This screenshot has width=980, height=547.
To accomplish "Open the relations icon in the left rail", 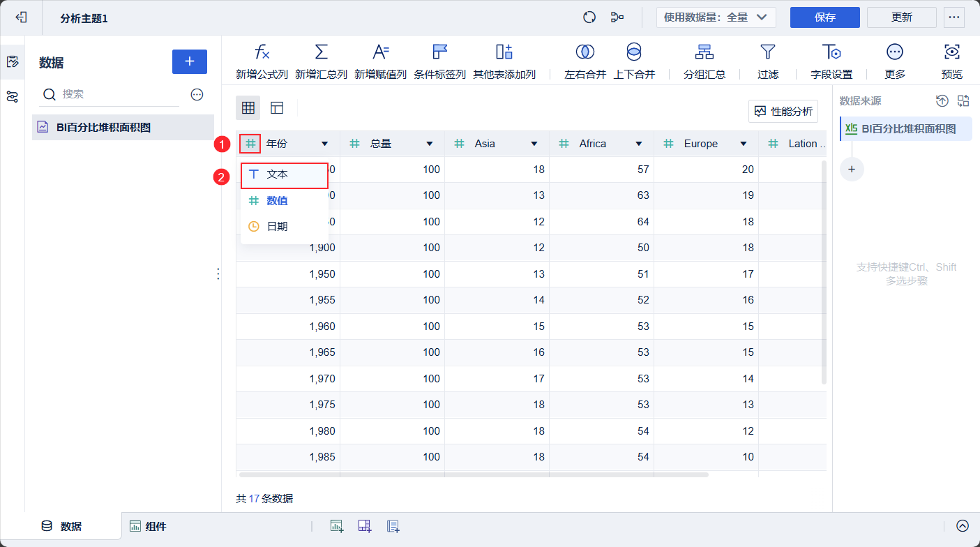I will [12, 96].
